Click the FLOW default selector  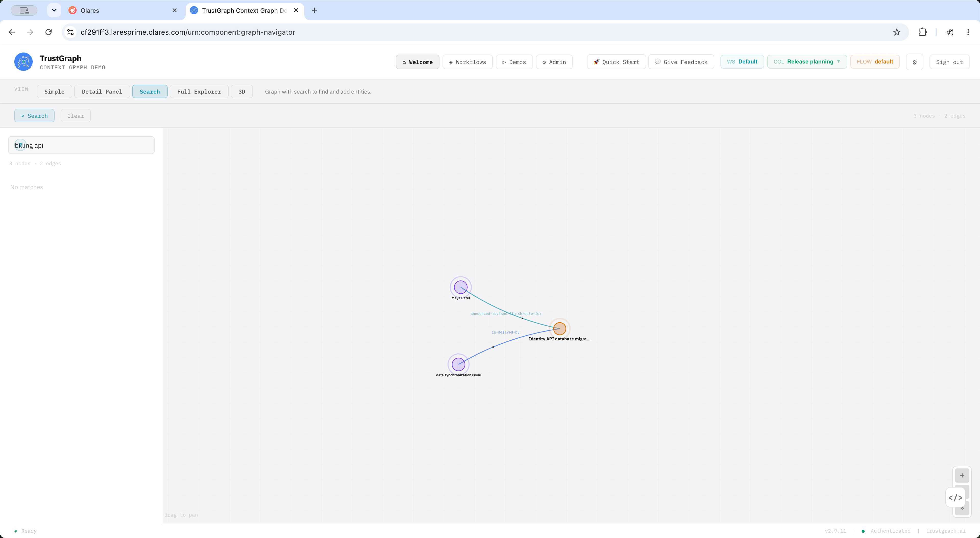[x=875, y=62]
